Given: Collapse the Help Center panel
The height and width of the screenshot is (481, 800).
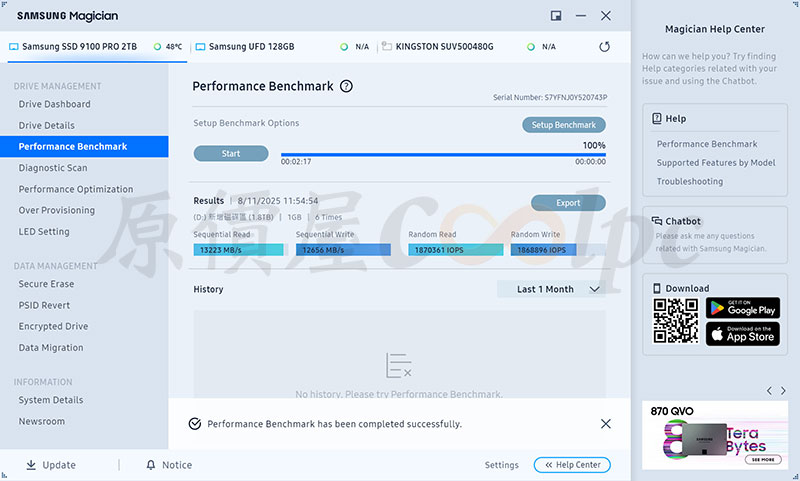Looking at the screenshot, I should pos(572,465).
